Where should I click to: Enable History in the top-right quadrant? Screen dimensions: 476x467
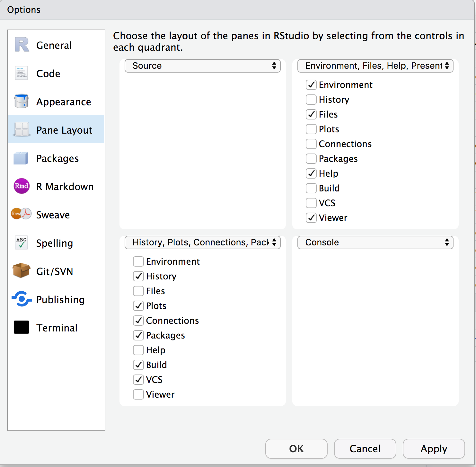[x=311, y=100]
